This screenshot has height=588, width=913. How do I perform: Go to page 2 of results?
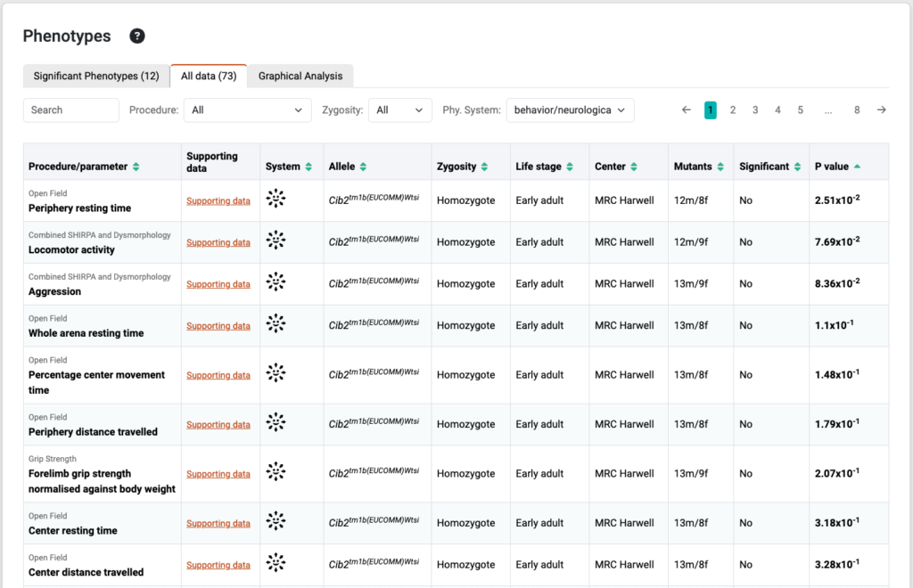click(733, 110)
